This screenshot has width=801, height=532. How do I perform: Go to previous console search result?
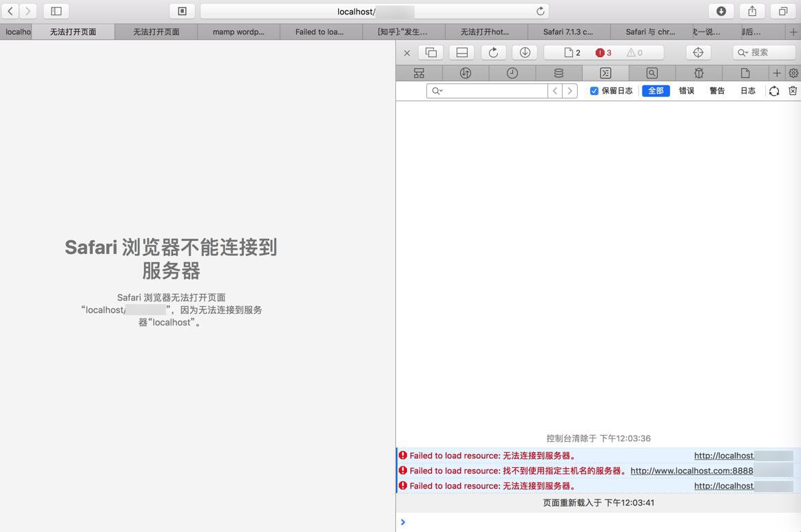tap(554, 91)
